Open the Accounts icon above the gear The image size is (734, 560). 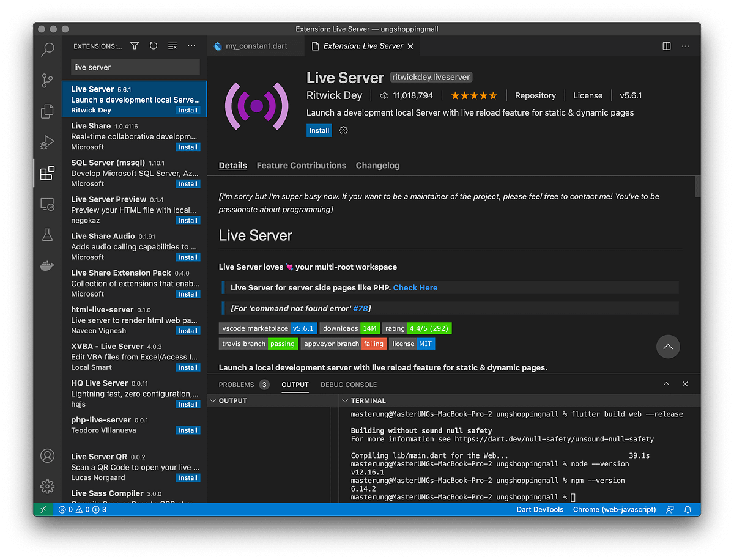[47, 455]
